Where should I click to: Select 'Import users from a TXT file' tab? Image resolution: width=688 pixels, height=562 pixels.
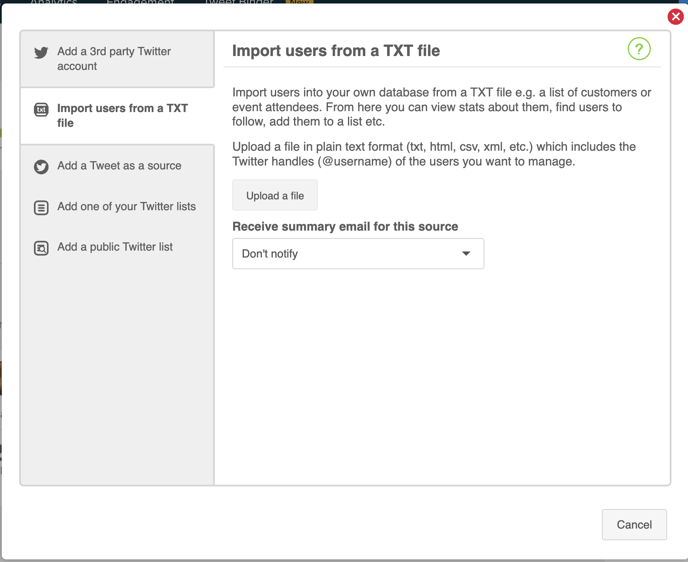click(117, 116)
